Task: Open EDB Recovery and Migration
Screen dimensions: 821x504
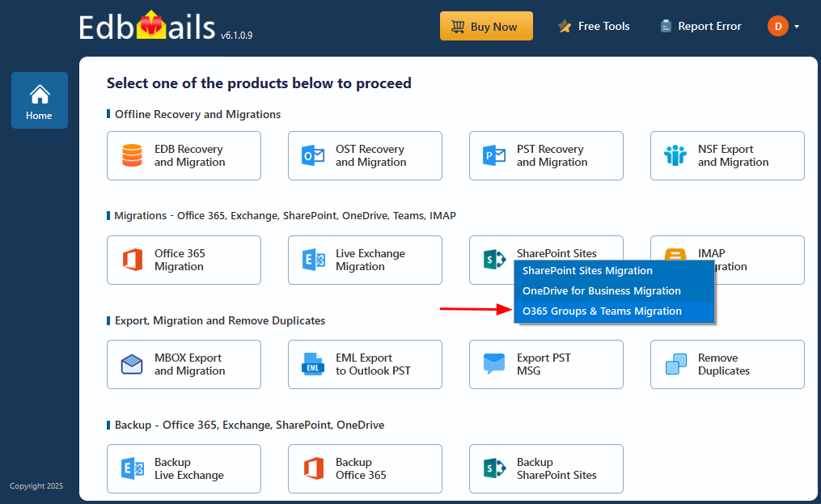Action: (184, 155)
